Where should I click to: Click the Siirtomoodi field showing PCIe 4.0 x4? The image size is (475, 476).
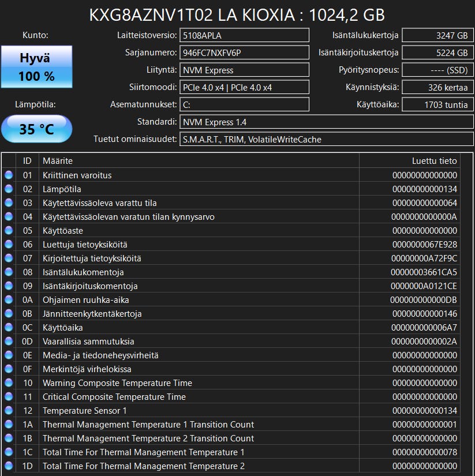[x=245, y=87]
